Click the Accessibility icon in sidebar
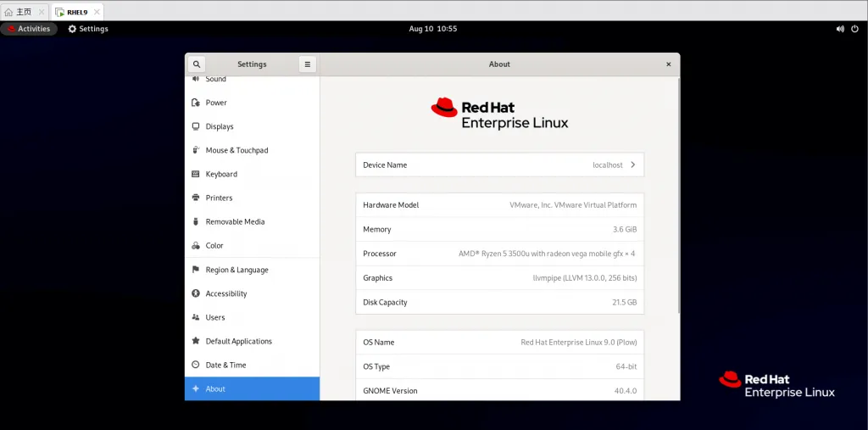Image resolution: width=868 pixels, height=430 pixels. 196,293
